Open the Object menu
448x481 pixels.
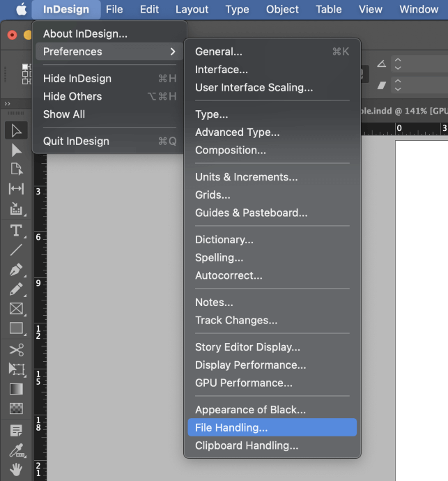click(x=282, y=10)
